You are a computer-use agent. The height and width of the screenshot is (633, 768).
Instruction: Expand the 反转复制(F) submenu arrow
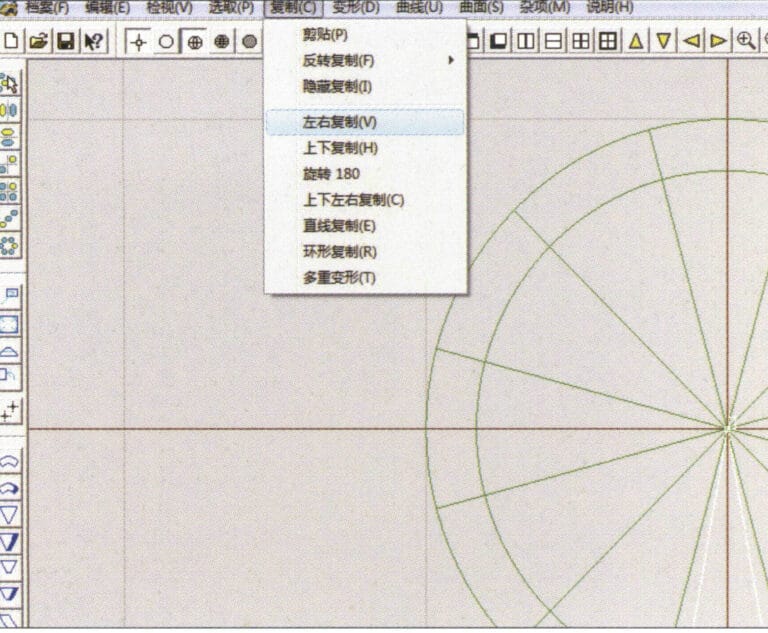(451, 60)
